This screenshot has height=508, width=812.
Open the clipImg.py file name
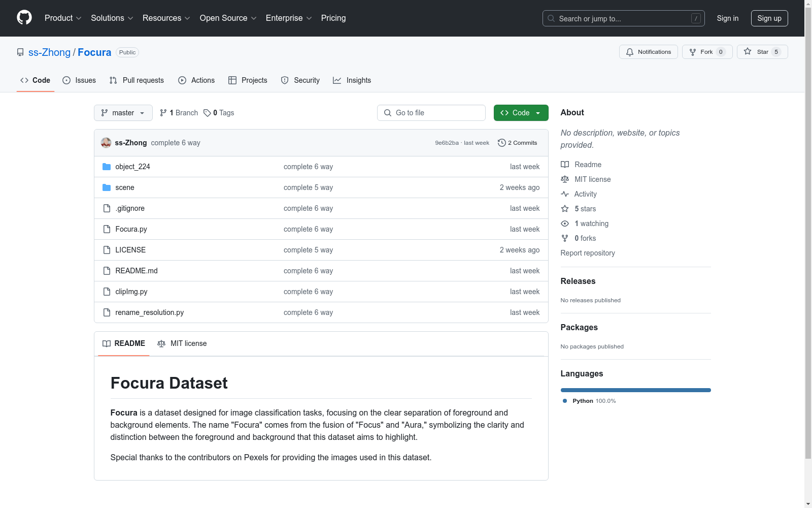[131, 292]
